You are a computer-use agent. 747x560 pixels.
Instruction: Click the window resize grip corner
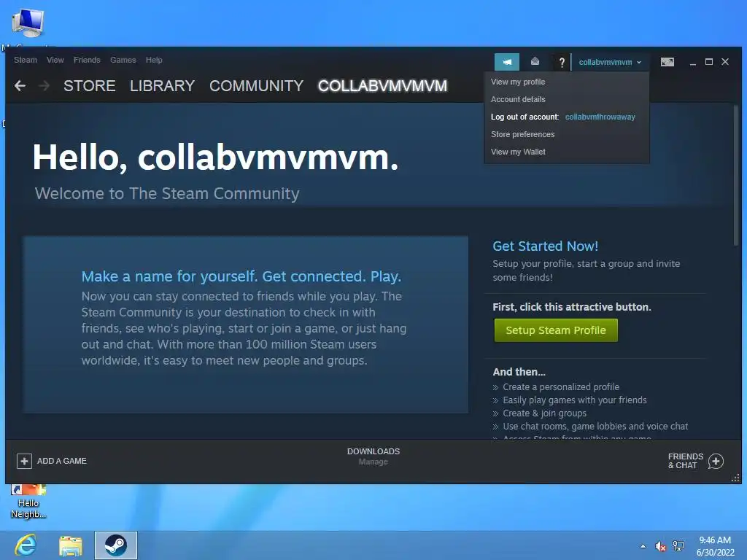735,478
